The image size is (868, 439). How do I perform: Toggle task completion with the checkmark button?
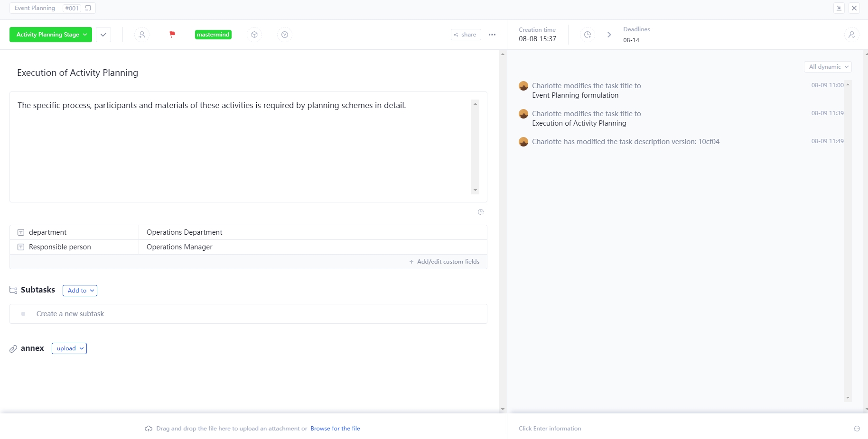(x=103, y=34)
